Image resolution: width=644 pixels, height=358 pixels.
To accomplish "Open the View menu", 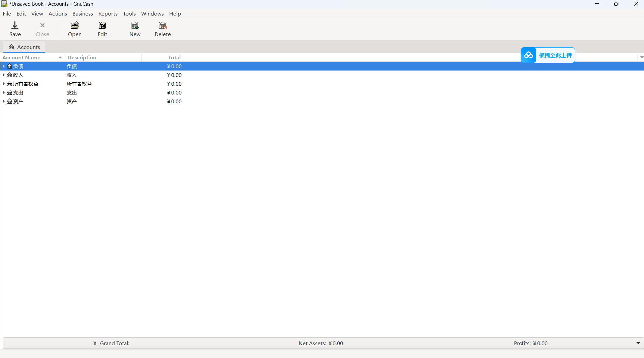I will (x=37, y=13).
